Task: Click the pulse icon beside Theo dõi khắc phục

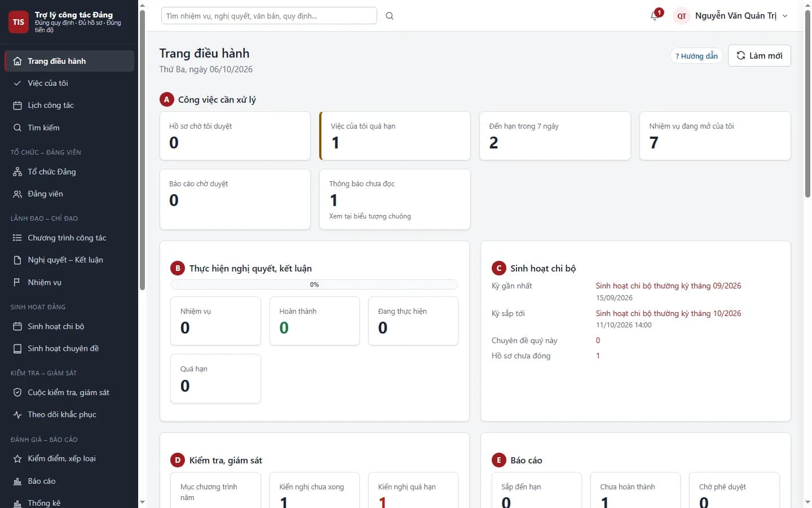Action: (x=17, y=414)
